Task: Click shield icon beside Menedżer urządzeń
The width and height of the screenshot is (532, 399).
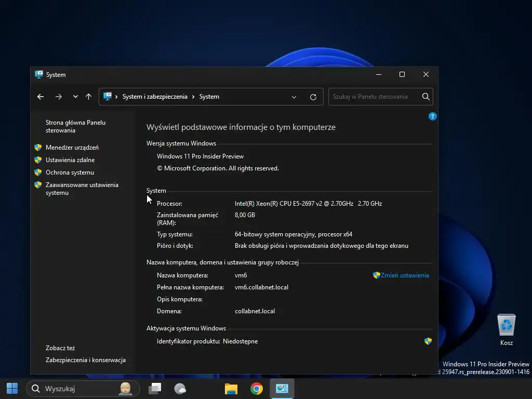Action: (38, 147)
